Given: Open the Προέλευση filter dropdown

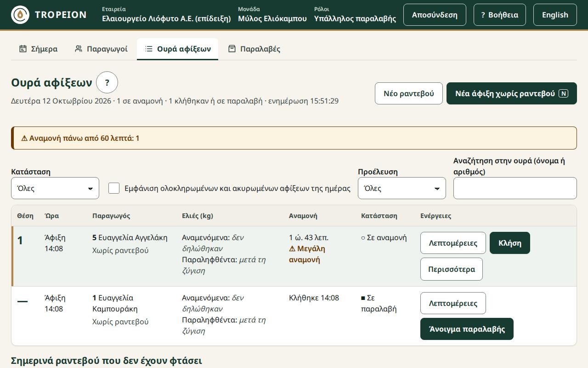Looking at the screenshot, I should tap(402, 188).
